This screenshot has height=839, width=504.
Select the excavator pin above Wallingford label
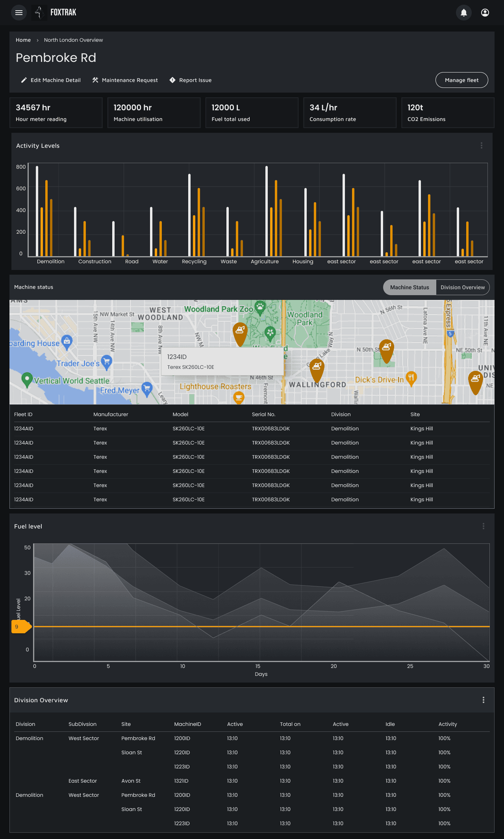[317, 370]
